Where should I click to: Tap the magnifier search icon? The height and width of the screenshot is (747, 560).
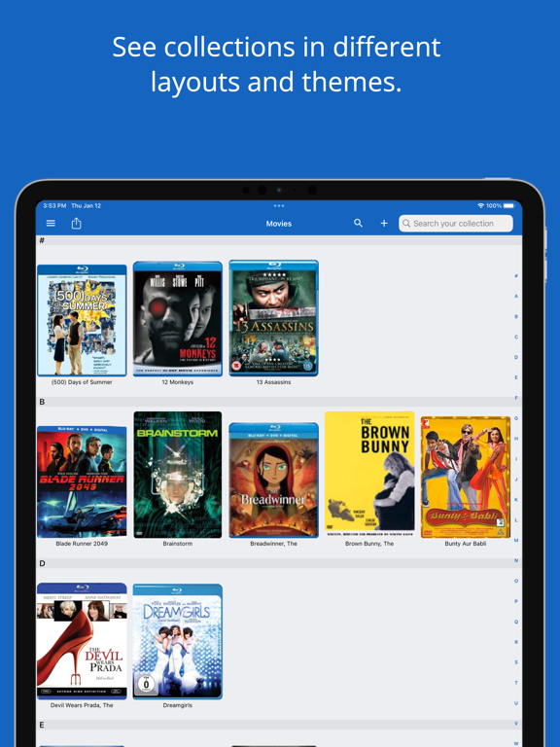(x=358, y=223)
